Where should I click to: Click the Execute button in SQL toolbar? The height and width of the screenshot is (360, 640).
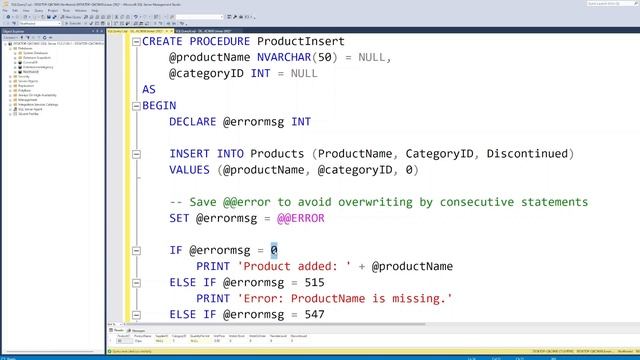(74, 23)
